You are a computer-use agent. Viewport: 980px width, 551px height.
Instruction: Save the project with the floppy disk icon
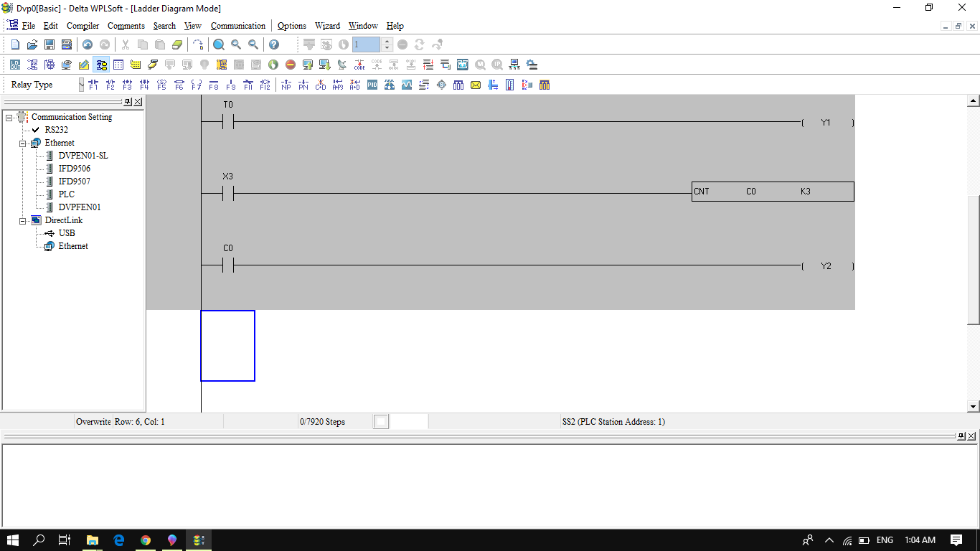pos(50,44)
